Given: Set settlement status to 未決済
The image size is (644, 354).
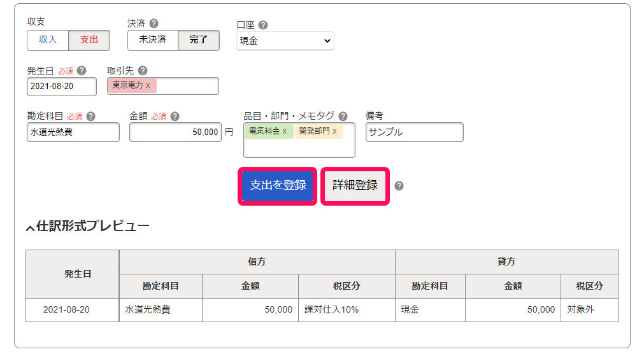Looking at the screenshot, I should click(153, 40).
